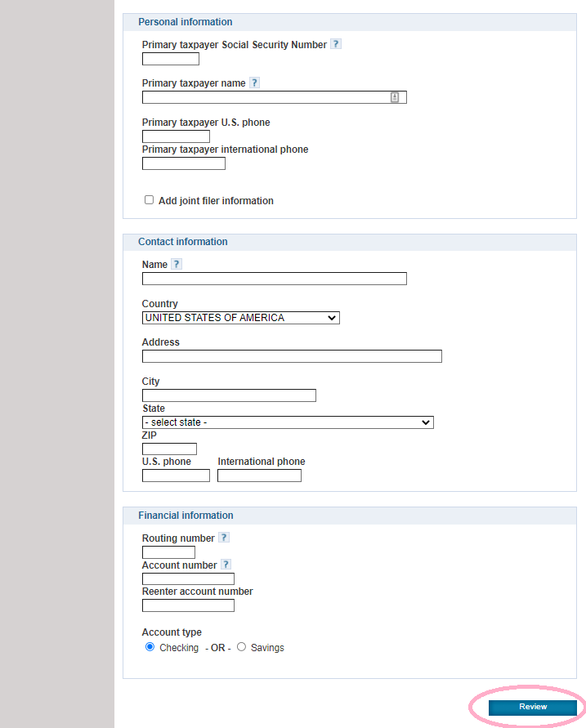Open help for contact Name field

pos(177,264)
